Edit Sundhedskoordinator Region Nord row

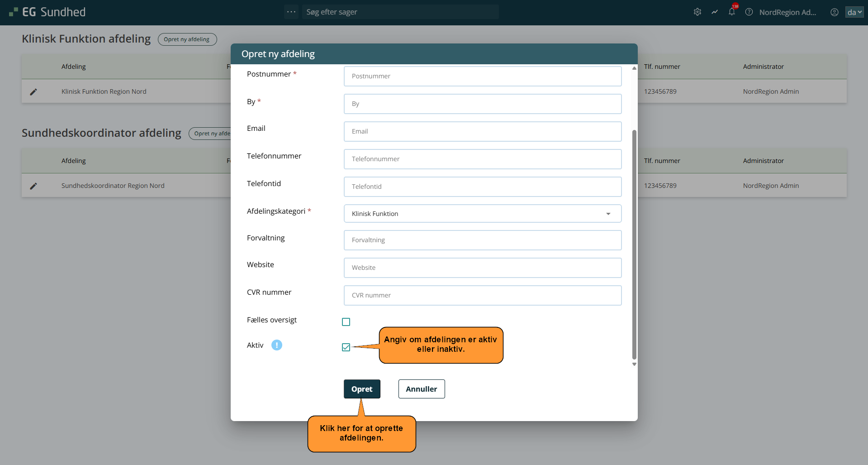tap(33, 186)
